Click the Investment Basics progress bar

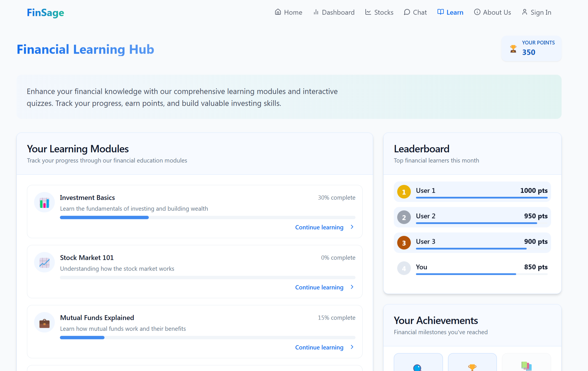click(207, 218)
